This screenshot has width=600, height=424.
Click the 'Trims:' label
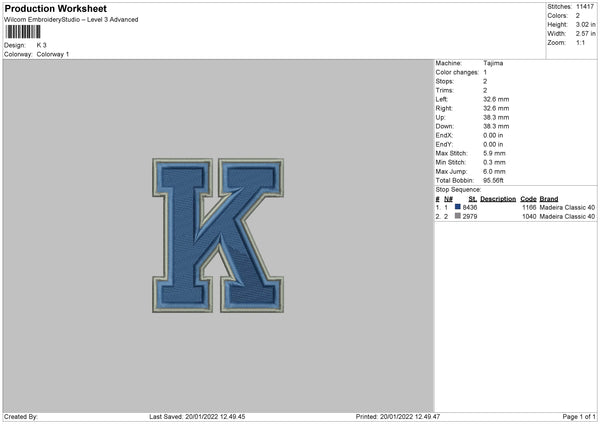point(445,90)
